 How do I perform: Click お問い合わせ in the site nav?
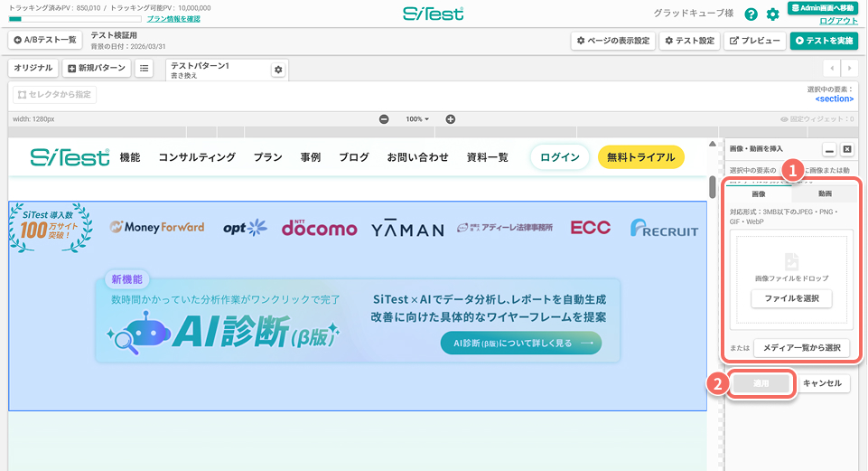tap(417, 157)
